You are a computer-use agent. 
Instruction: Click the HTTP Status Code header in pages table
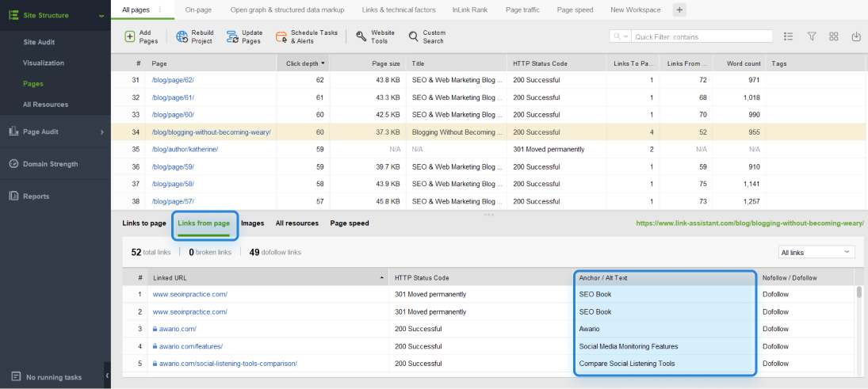tap(557, 63)
